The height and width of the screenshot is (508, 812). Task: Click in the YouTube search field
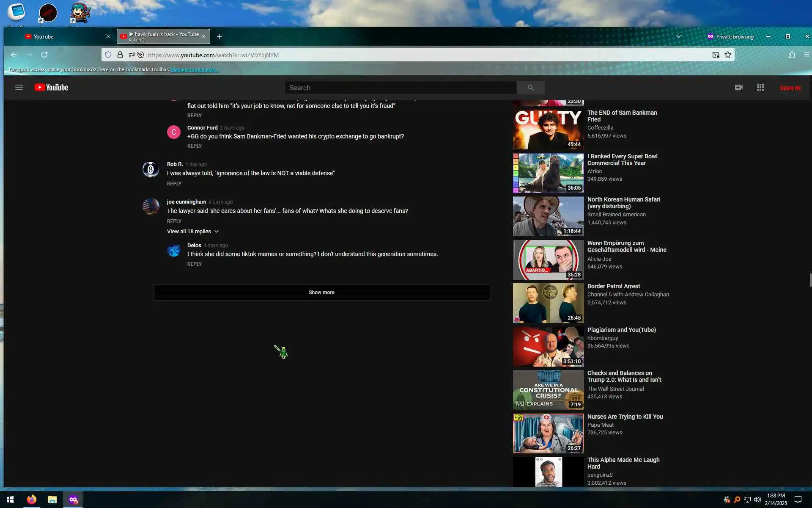click(400, 88)
